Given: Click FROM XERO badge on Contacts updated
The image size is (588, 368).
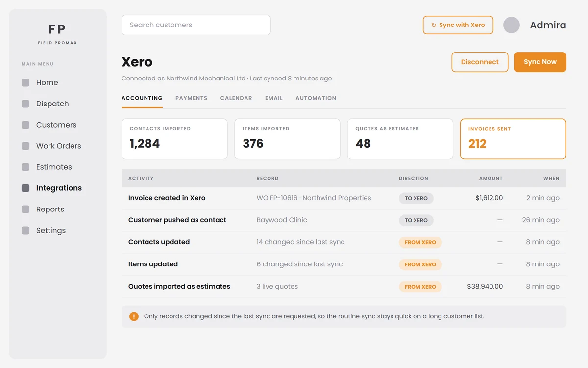Looking at the screenshot, I should 420,242.
